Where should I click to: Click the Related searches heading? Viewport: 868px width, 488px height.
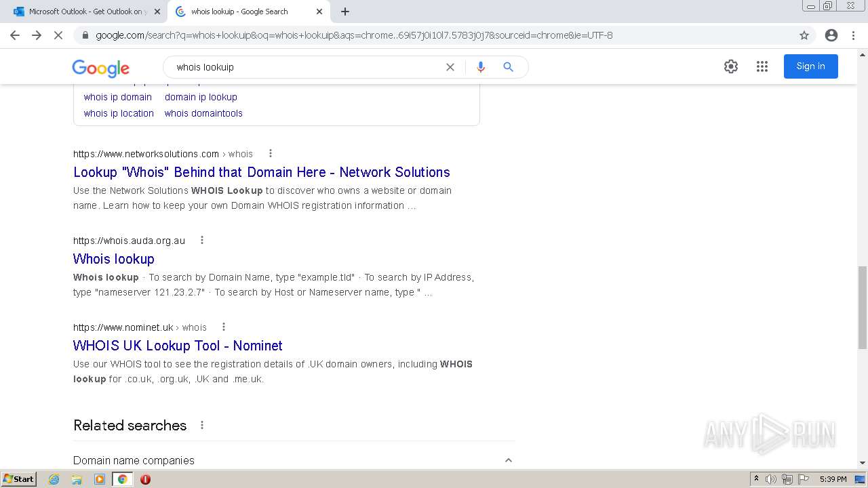point(130,425)
